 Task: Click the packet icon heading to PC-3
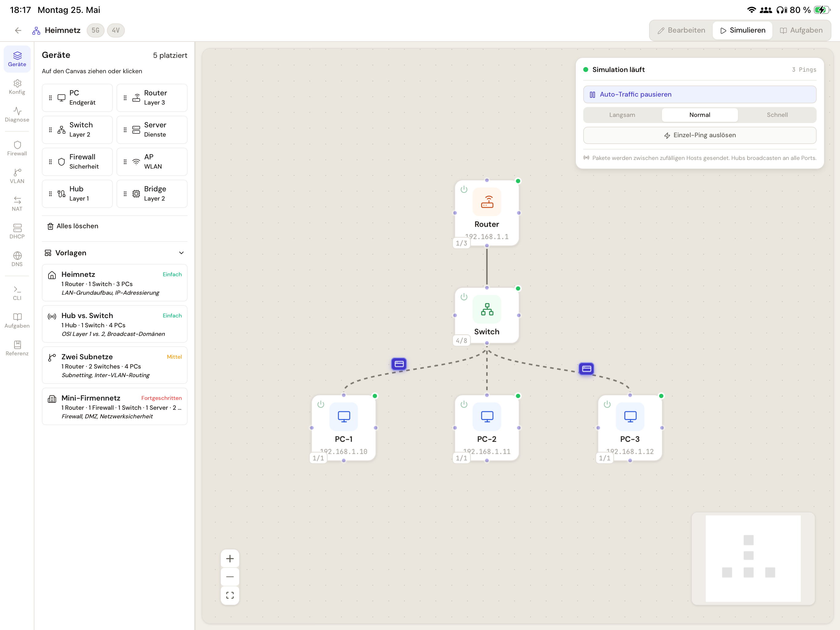[x=586, y=369]
